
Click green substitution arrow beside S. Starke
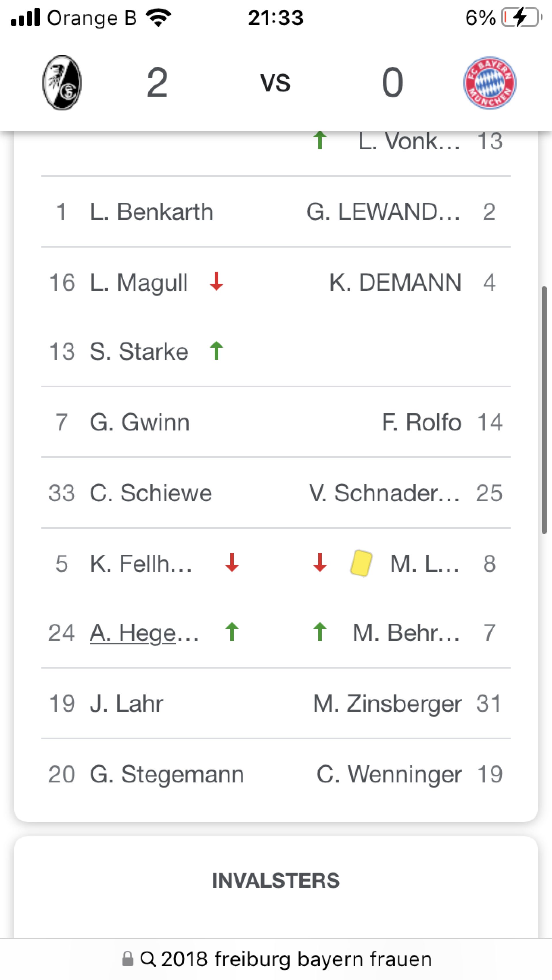coord(216,350)
